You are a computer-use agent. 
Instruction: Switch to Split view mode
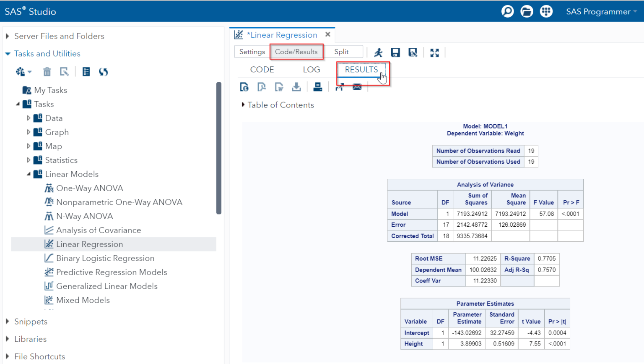[343, 51]
